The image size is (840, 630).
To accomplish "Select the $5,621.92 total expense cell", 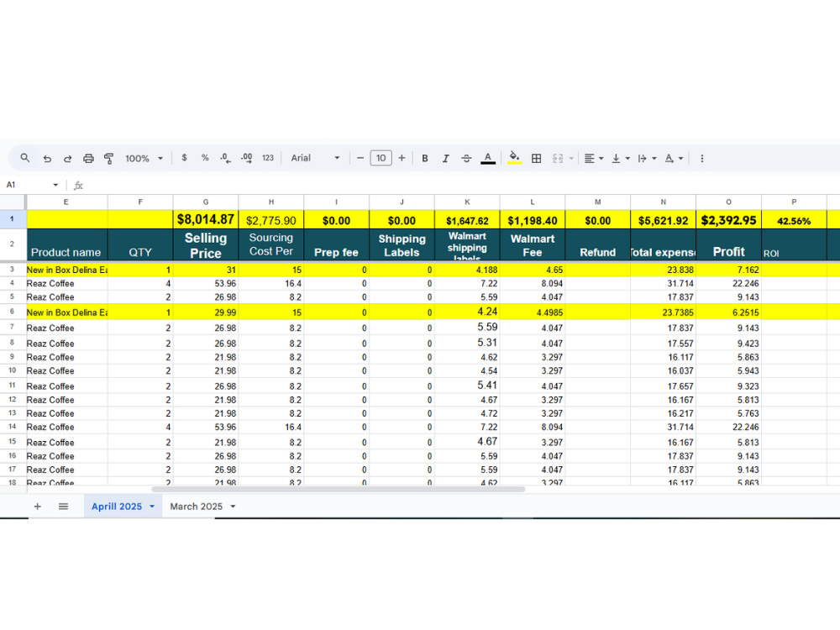I will pos(664,219).
